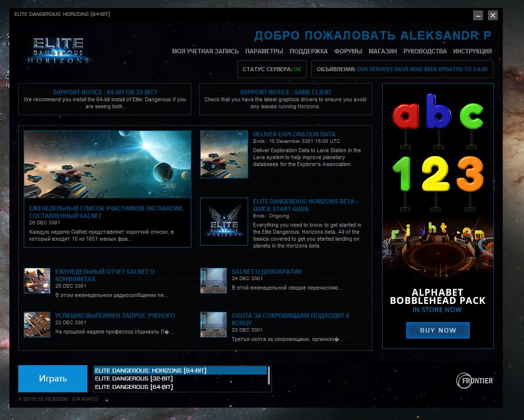This screenshot has width=524, height=420.
Task: Open Еженедельный список участников экспансии article
Action: point(106,212)
